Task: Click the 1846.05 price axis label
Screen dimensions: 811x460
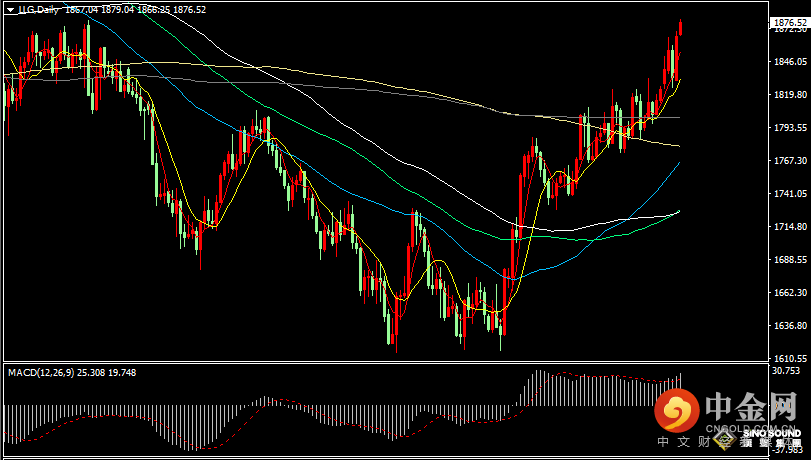Action: [x=790, y=62]
